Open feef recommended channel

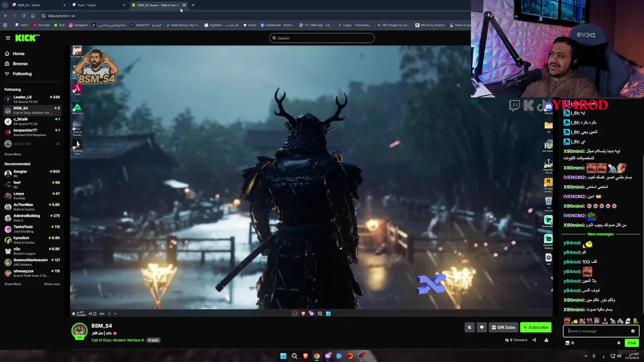[32, 185]
